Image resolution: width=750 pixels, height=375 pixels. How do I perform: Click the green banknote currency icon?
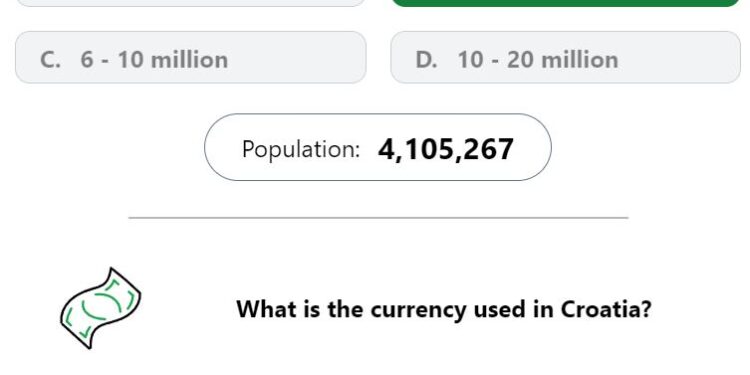point(100,308)
